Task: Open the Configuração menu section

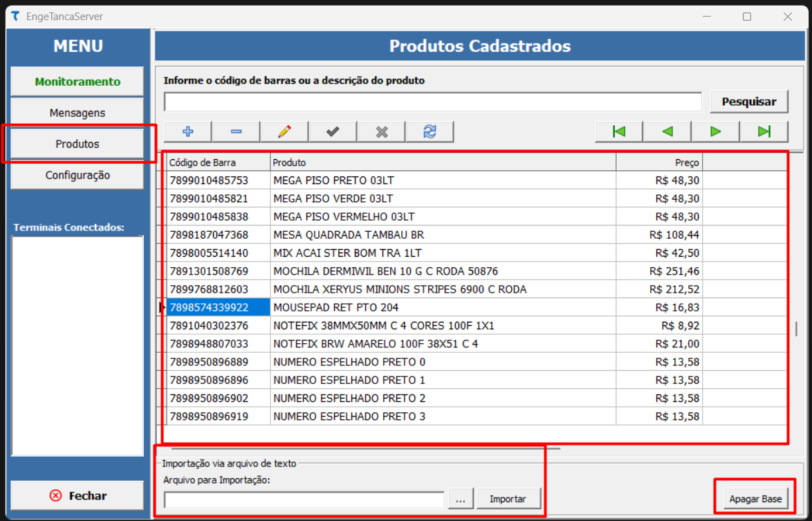Action: pos(77,175)
